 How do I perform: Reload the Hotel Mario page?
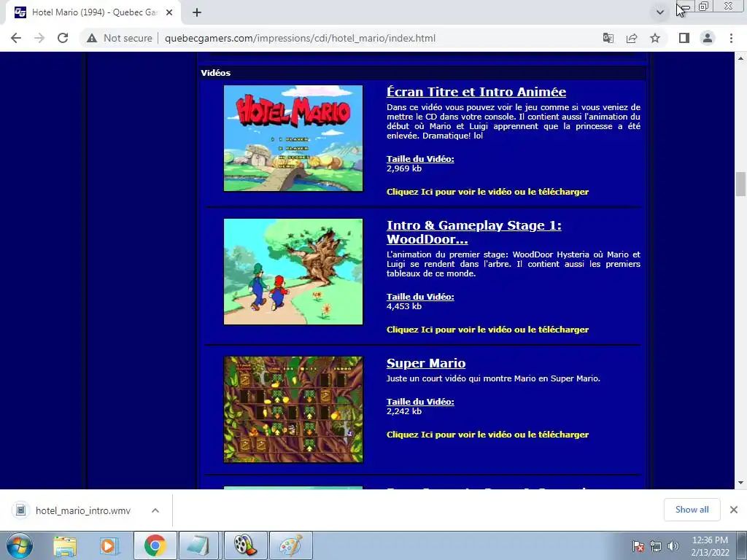tap(63, 38)
